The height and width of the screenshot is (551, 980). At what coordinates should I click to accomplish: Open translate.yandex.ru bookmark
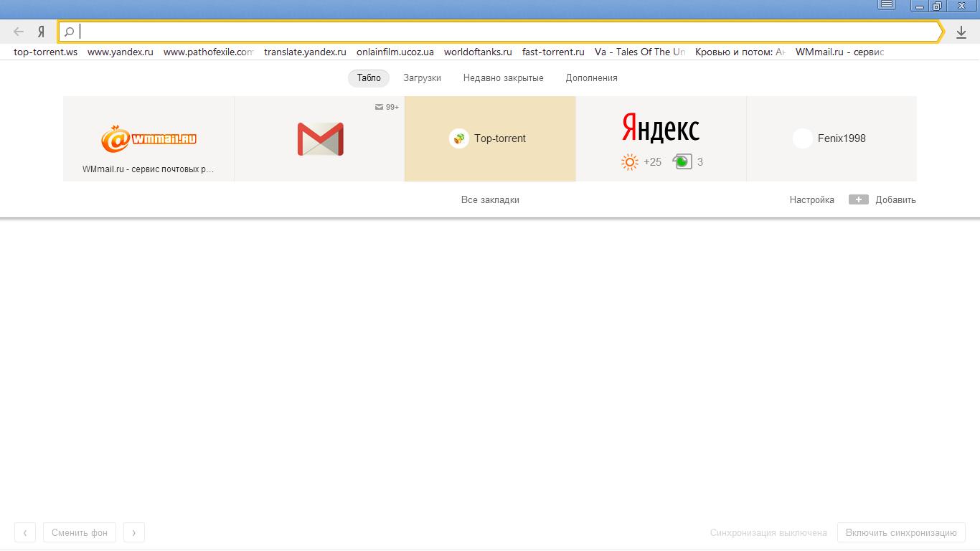click(x=305, y=52)
